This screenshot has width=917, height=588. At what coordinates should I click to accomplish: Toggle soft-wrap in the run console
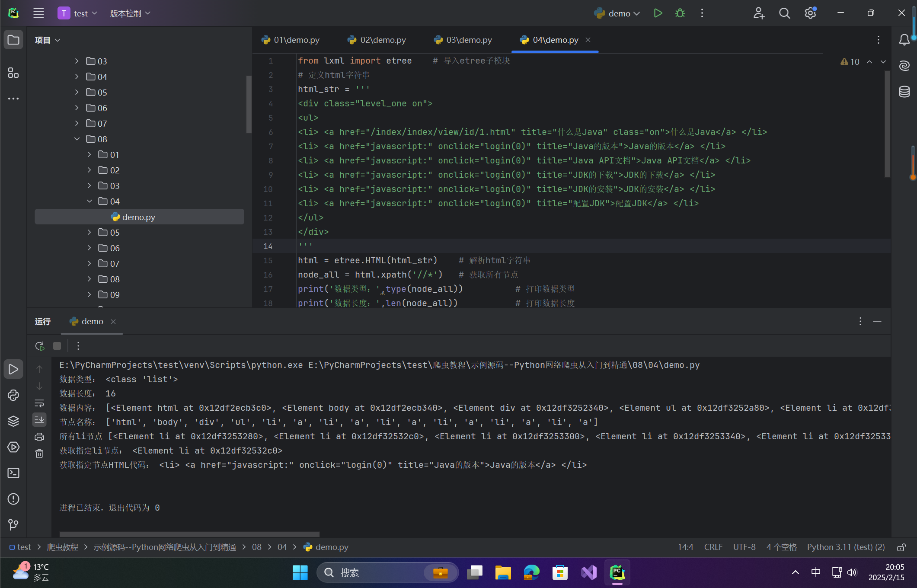(x=39, y=403)
